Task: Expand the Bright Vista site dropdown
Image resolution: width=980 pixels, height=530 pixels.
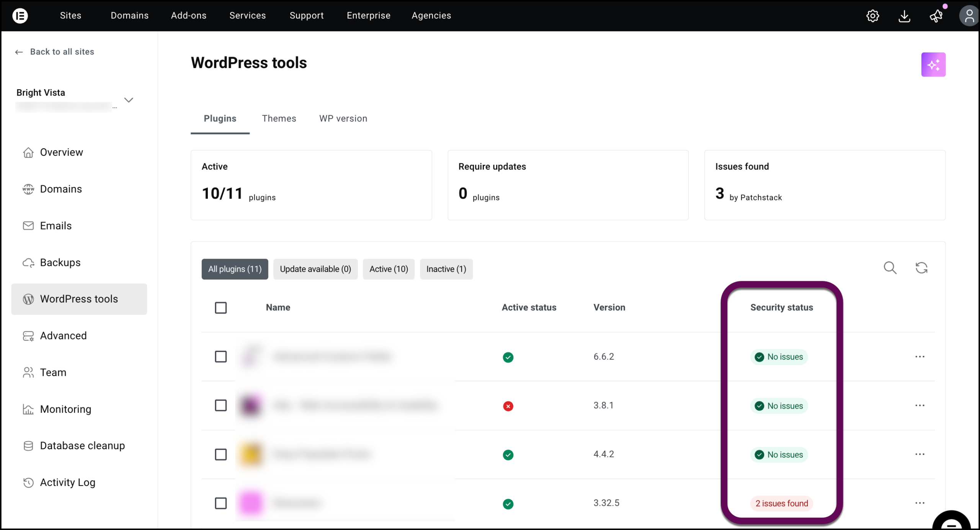Action: pyautogui.click(x=129, y=99)
